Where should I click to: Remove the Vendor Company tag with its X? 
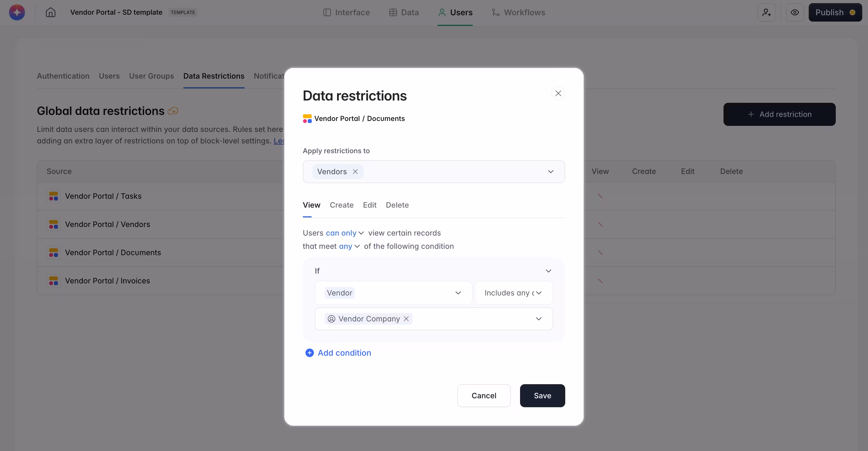tap(406, 319)
